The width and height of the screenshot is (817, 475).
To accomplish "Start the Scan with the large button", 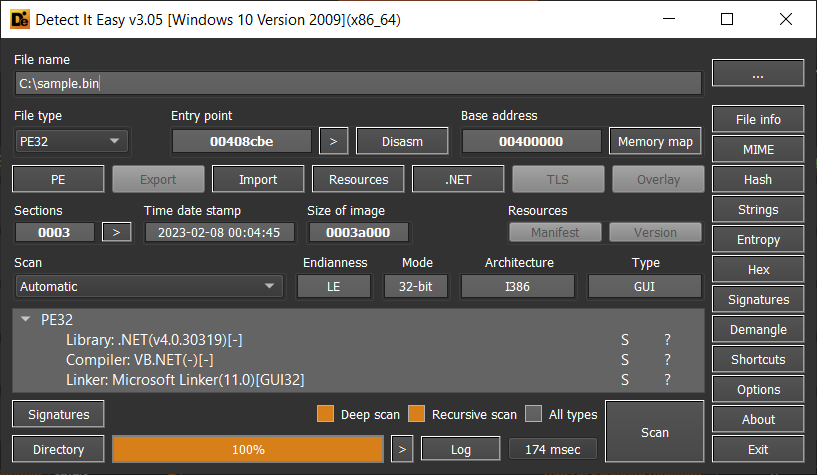I will tap(654, 432).
